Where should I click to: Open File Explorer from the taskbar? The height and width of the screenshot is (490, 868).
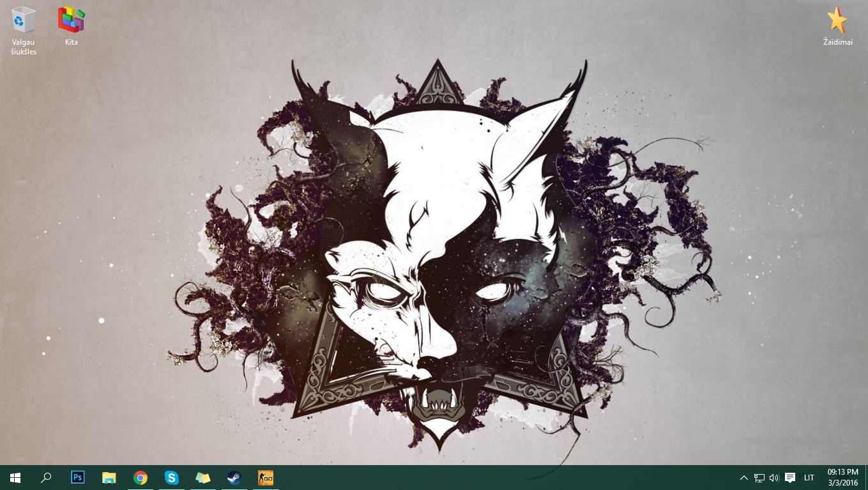tap(109, 477)
